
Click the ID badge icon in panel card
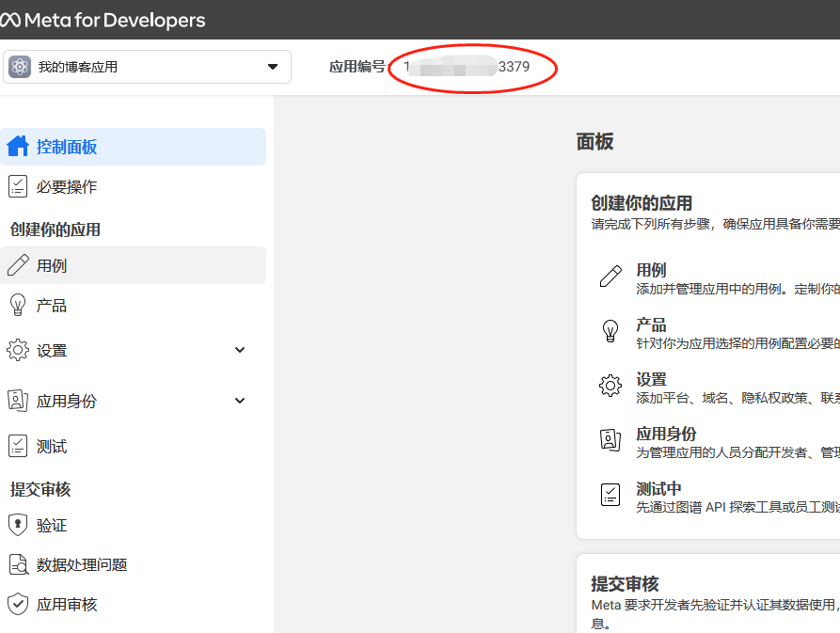610,440
